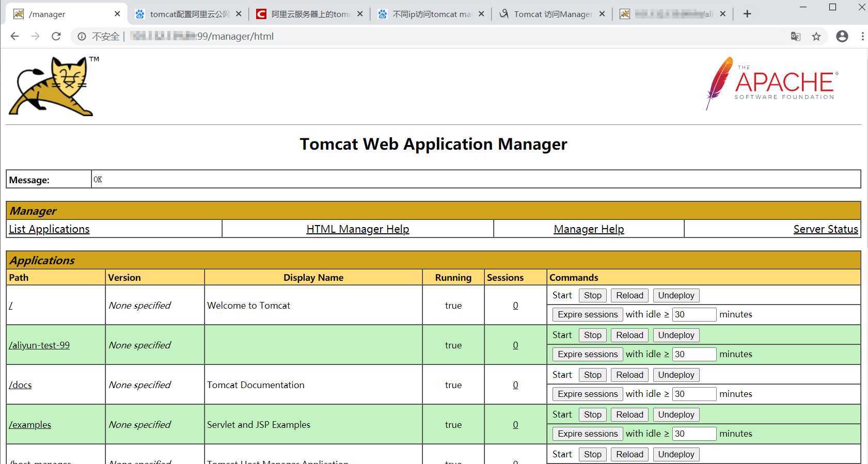
Task: Open the translate page icon
Action: (796, 36)
